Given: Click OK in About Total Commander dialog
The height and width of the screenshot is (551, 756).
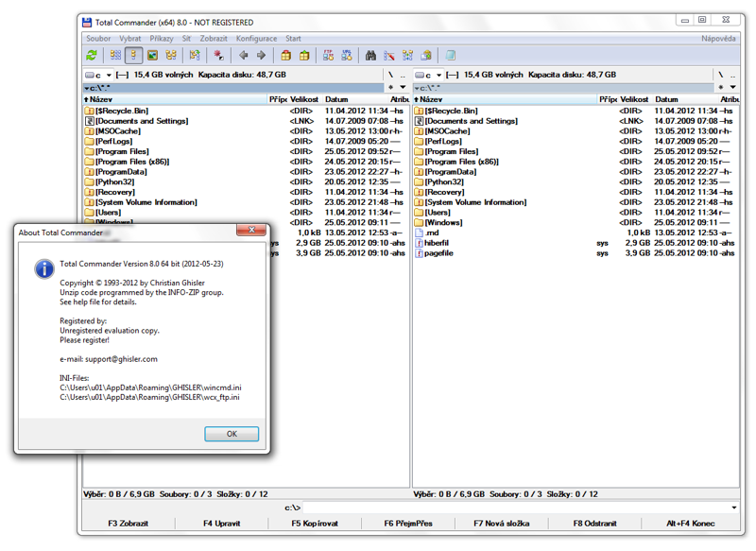Looking at the screenshot, I should [232, 434].
